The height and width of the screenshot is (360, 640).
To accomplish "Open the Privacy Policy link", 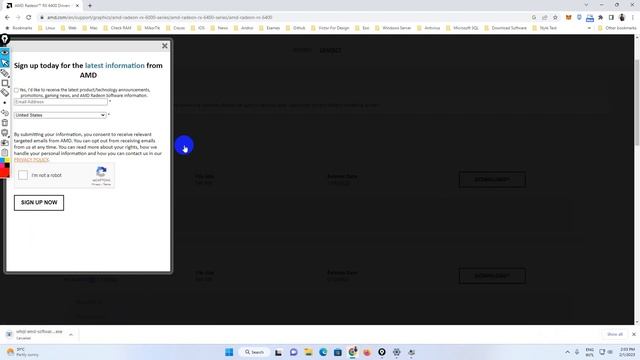I will coord(31,160).
